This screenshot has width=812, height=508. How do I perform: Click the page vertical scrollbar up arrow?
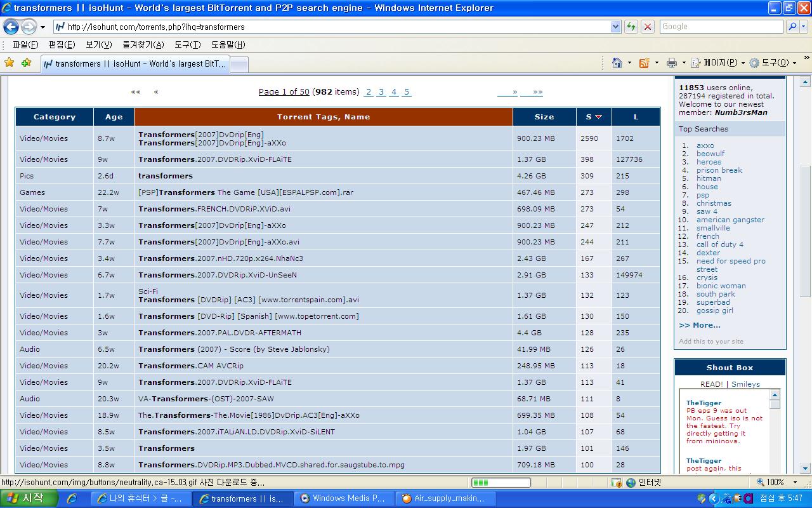point(806,82)
